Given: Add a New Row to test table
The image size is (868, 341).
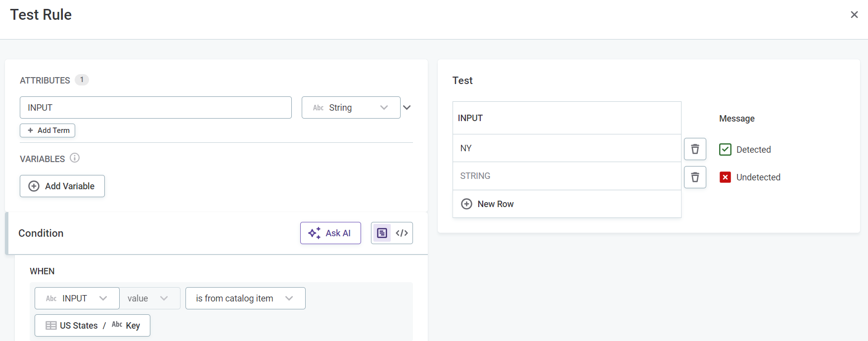Looking at the screenshot, I should click(488, 204).
